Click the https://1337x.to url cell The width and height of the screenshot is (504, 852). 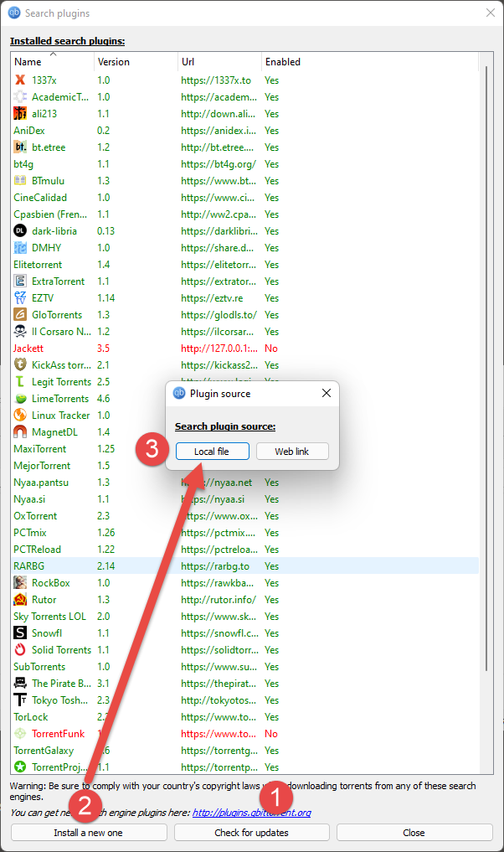216,80
